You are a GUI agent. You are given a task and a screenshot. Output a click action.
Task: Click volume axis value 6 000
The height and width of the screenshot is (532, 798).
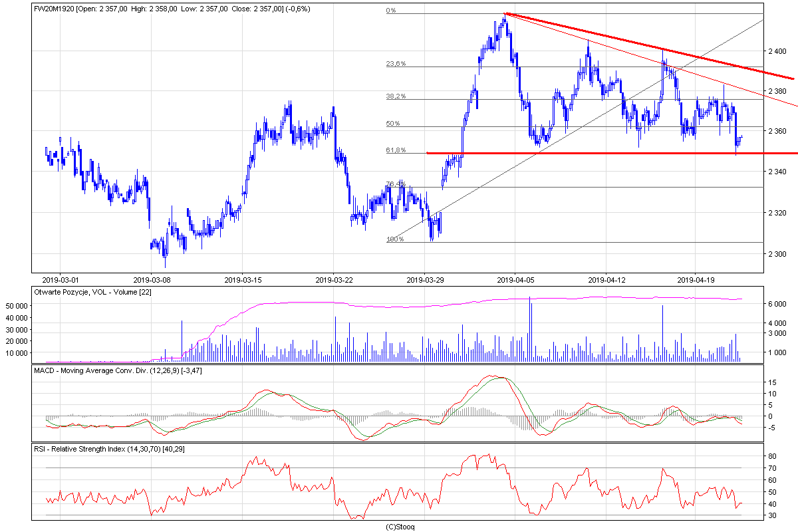coord(778,304)
